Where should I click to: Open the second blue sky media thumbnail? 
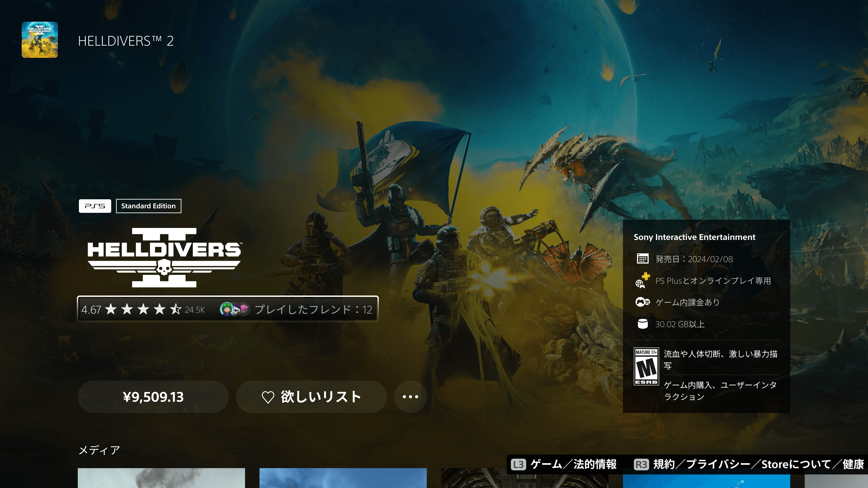pyautogui.click(x=343, y=478)
